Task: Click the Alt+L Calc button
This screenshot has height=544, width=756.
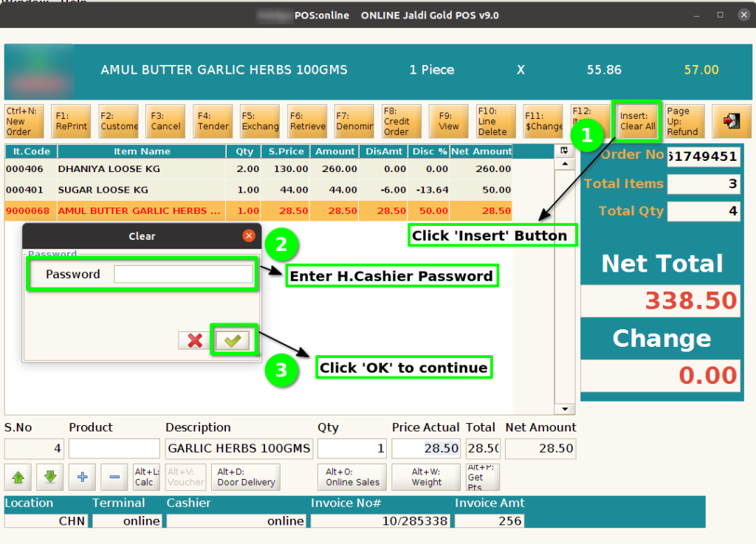Action: (x=147, y=477)
